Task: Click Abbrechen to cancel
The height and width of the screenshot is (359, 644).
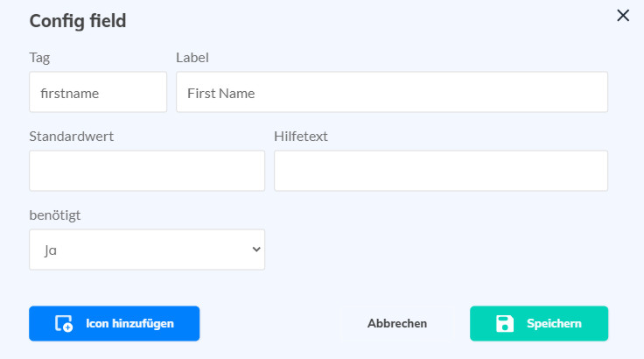Action: click(x=397, y=323)
